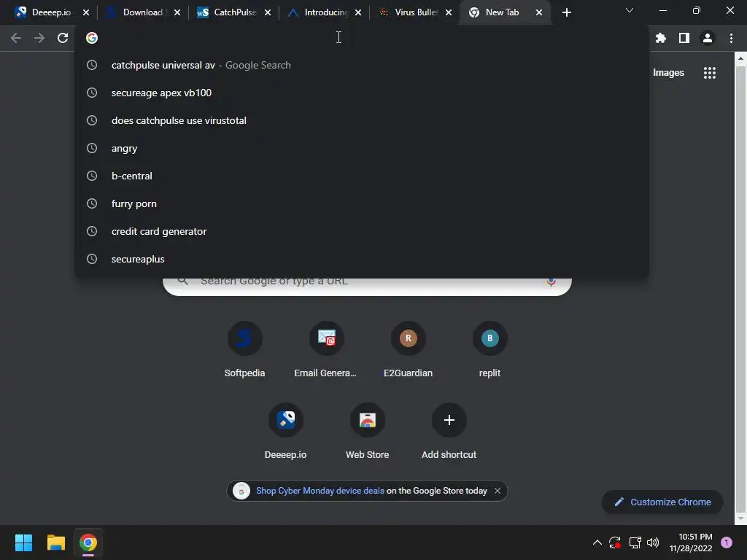Open the Extensions puzzle icon

pyautogui.click(x=660, y=38)
